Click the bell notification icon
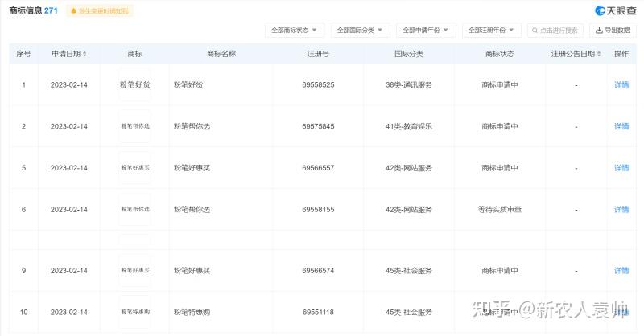 click(73, 11)
